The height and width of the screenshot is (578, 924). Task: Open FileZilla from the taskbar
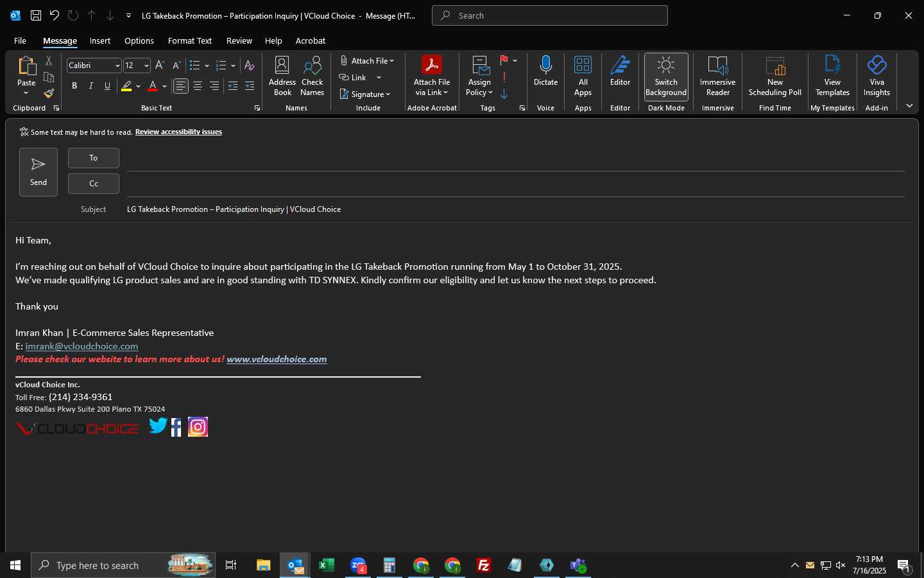(484, 565)
